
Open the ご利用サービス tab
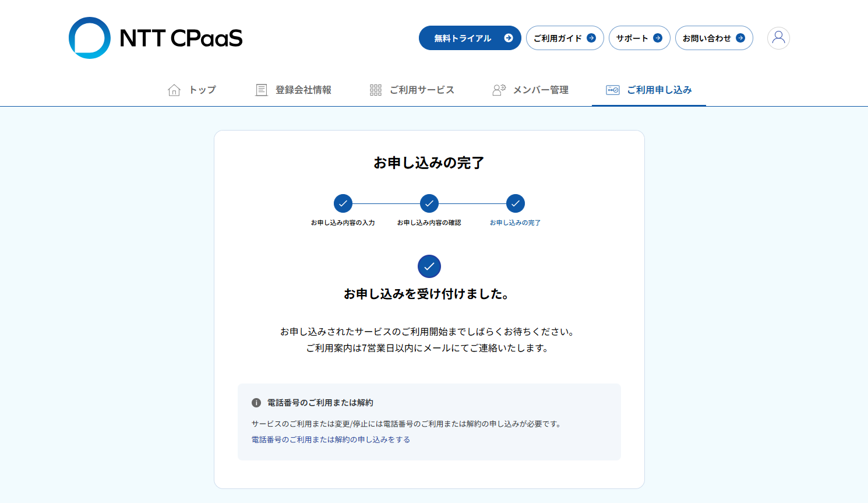point(412,90)
